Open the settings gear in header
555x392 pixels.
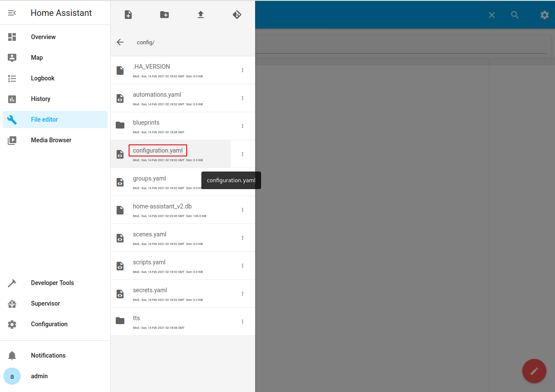pyautogui.click(x=544, y=15)
